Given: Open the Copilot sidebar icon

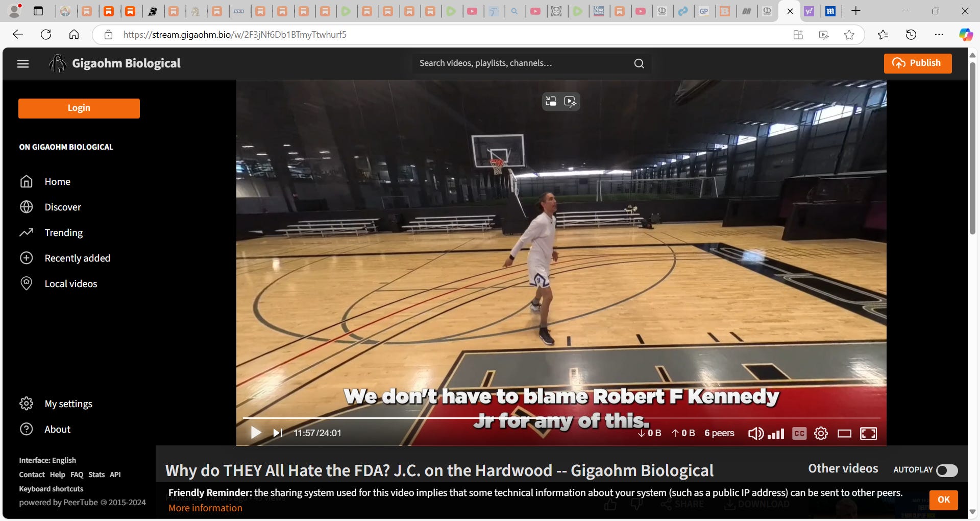Looking at the screenshot, I should (x=966, y=35).
